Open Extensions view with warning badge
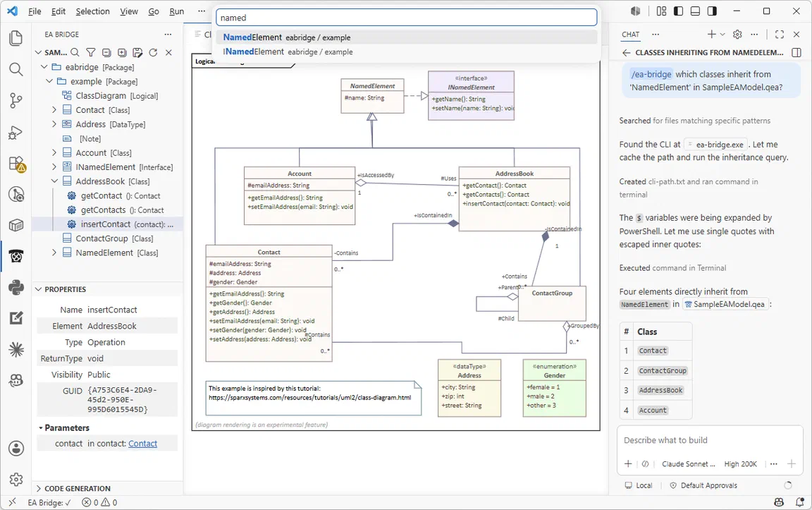 click(x=16, y=164)
